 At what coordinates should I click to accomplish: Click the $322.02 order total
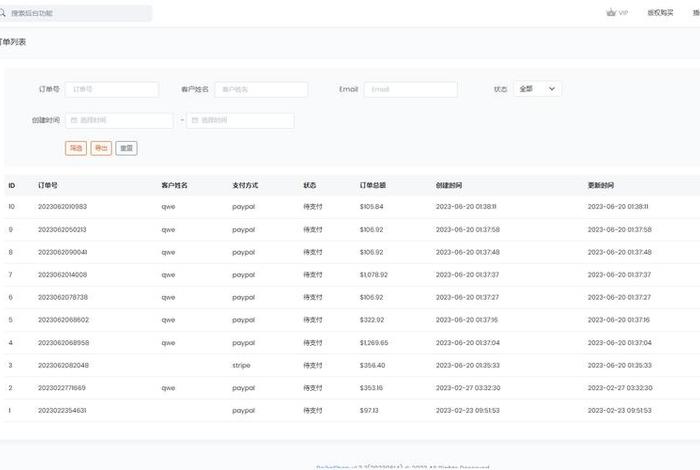[x=372, y=320]
